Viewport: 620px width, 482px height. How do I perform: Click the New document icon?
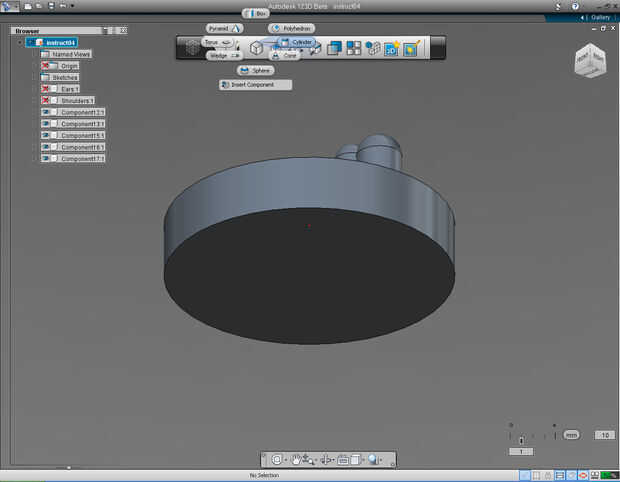pos(28,6)
